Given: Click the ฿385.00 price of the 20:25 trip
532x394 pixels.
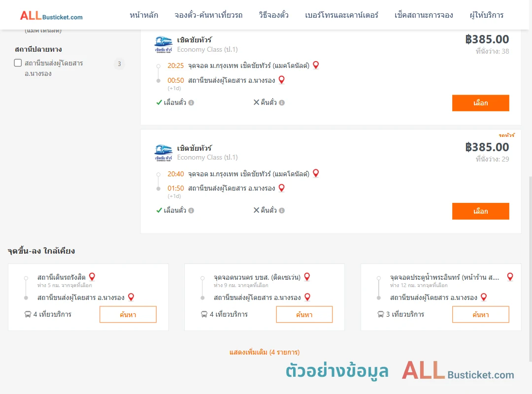Looking at the screenshot, I should pos(487,39).
